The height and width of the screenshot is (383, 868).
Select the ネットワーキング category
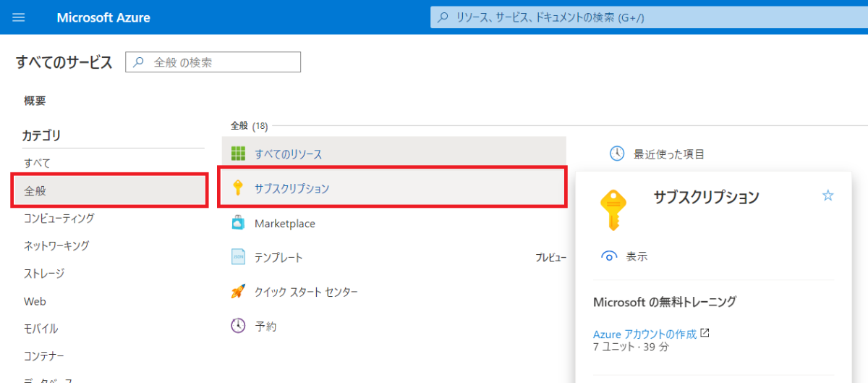(x=56, y=245)
